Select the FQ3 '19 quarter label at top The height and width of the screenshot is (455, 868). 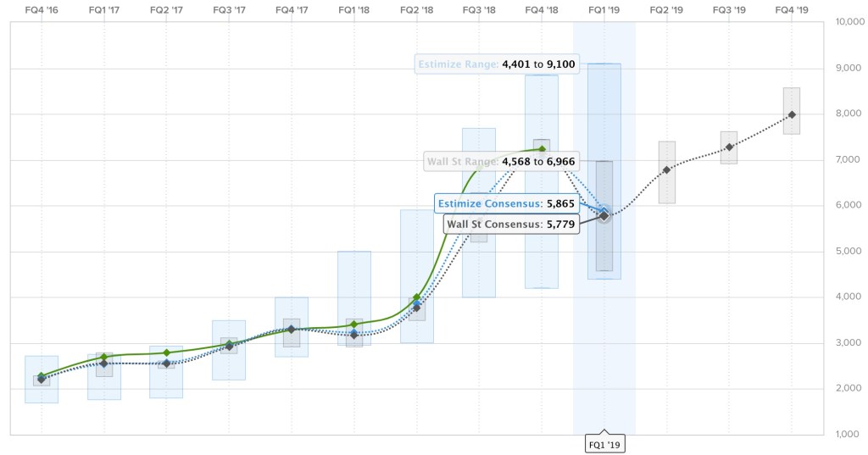pos(729,10)
